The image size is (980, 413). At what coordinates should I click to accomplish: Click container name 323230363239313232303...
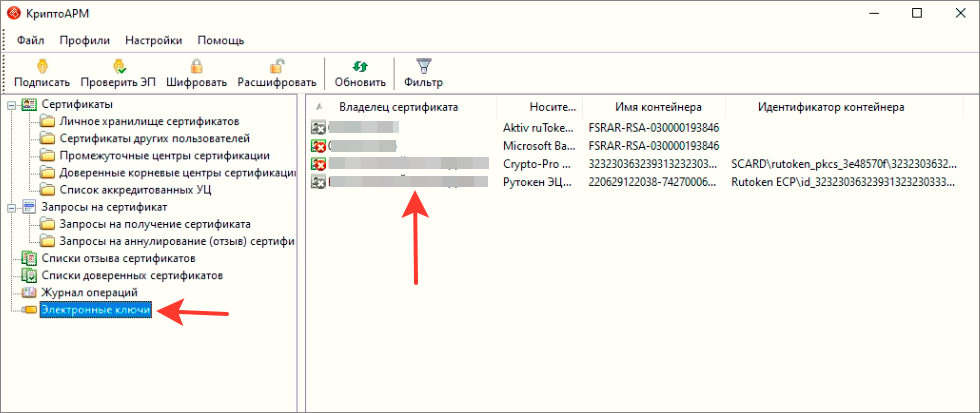(652, 164)
